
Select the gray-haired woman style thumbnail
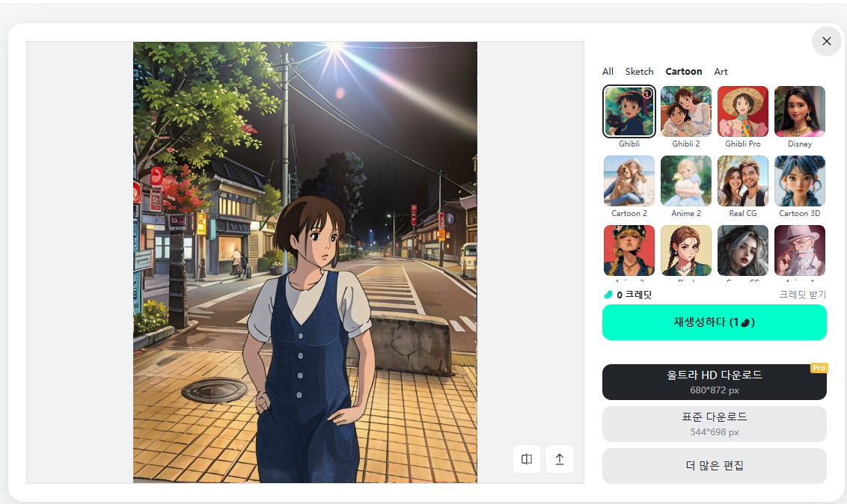tap(743, 251)
